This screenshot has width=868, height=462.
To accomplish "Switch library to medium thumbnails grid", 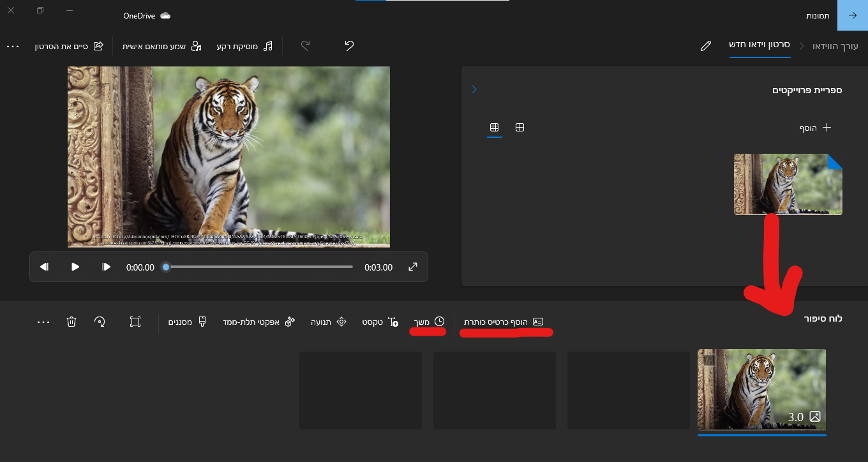I will click(x=520, y=128).
